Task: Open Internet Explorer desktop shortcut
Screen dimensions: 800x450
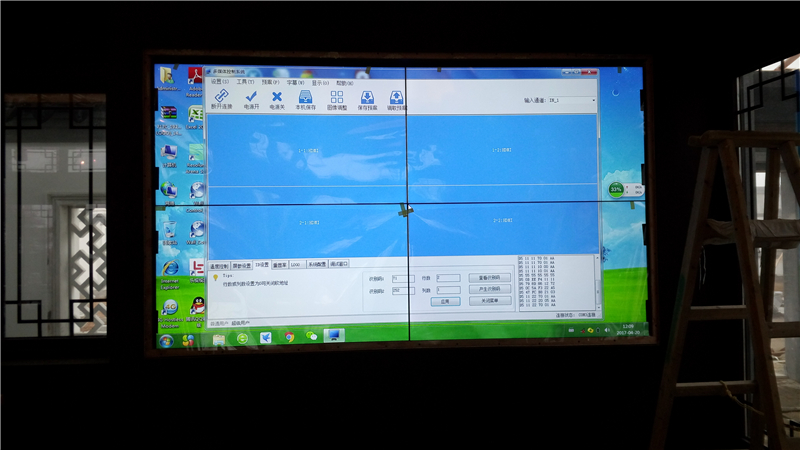Action: click(170, 269)
